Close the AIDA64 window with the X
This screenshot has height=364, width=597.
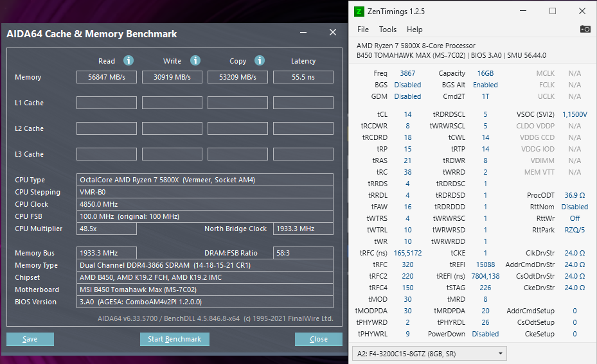point(333,32)
